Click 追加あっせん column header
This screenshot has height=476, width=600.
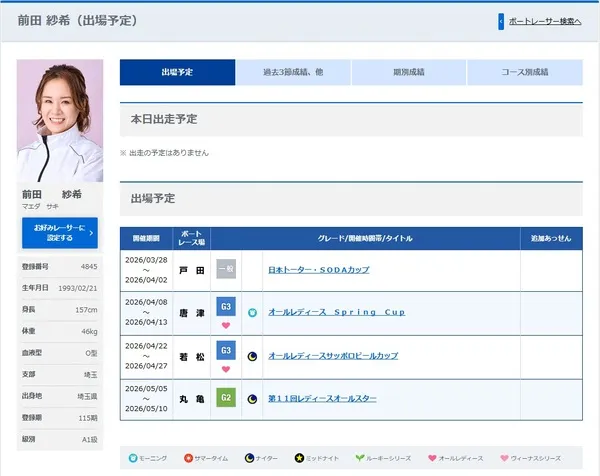(x=551, y=238)
